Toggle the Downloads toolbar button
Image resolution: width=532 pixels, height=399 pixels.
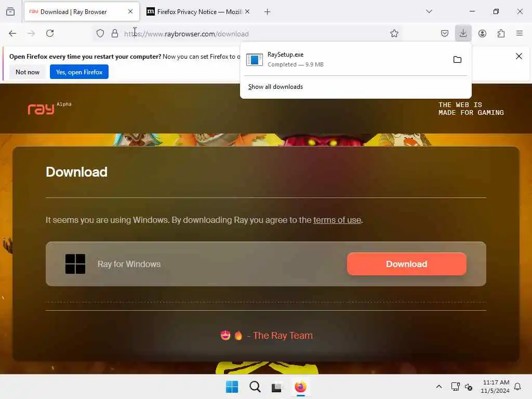463,33
